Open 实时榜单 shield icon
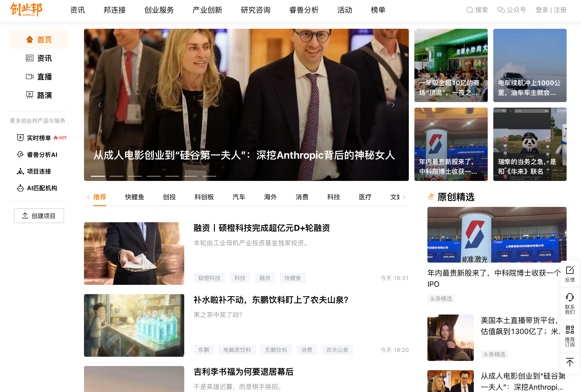This screenshot has height=392, width=581. coord(20,138)
